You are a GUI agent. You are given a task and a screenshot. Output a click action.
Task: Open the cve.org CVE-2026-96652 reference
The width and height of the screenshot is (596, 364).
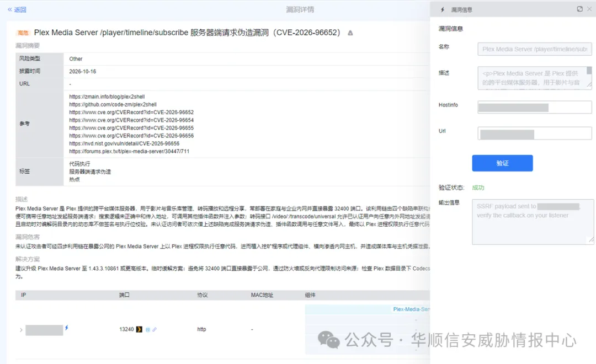click(x=131, y=112)
